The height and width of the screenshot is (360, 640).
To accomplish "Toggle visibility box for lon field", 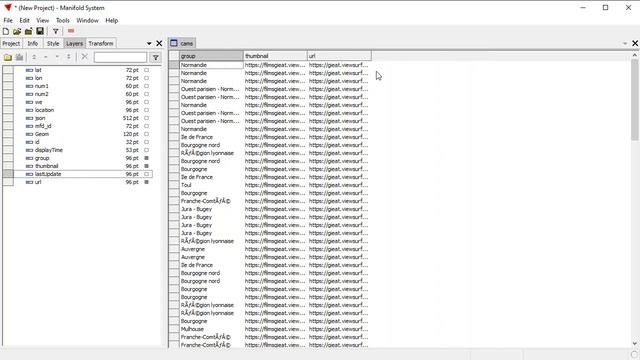I will 146,78.
